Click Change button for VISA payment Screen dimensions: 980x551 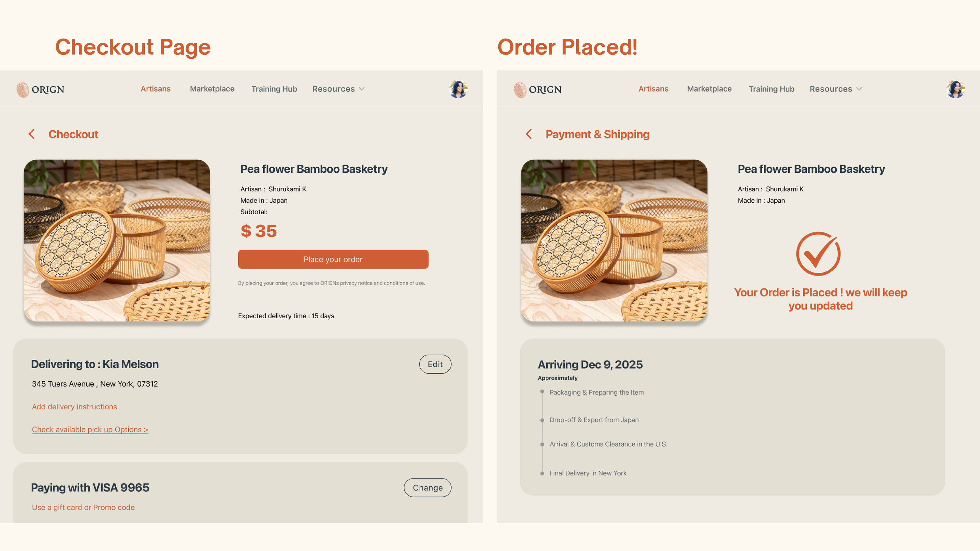427,487
